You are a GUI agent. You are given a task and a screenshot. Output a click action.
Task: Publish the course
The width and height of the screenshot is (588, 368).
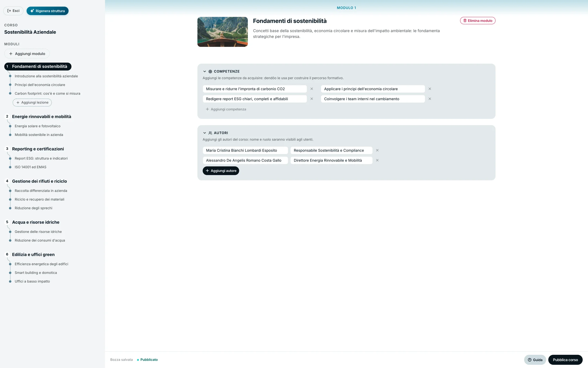pyautogui.click(x=565, y=360)
